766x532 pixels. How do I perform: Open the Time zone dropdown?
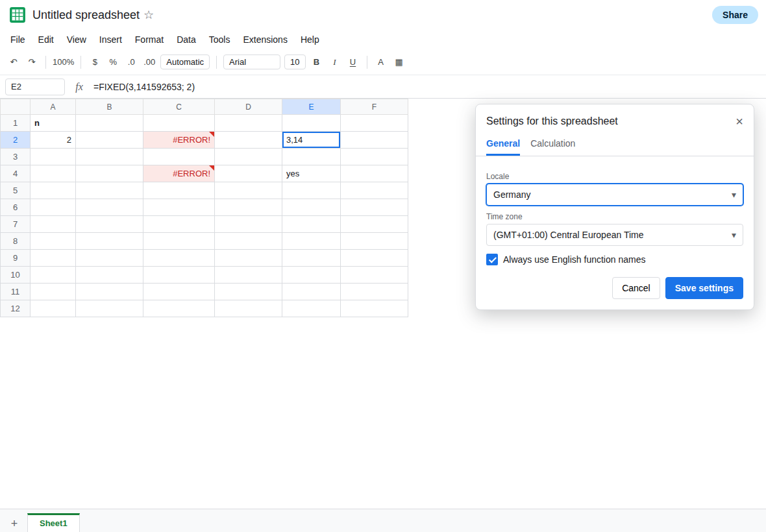point(615,235)
